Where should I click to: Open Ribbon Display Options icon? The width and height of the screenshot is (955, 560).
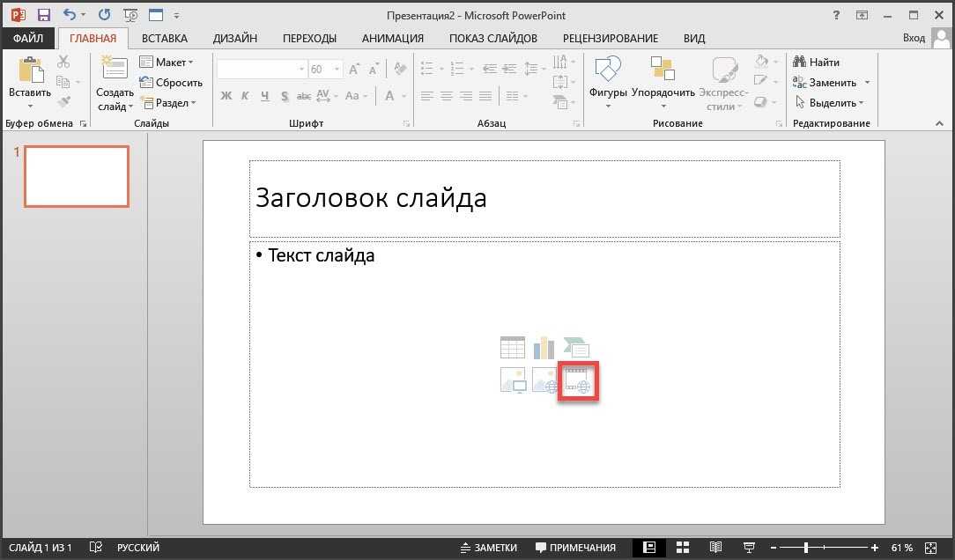(x=862, y=15)
